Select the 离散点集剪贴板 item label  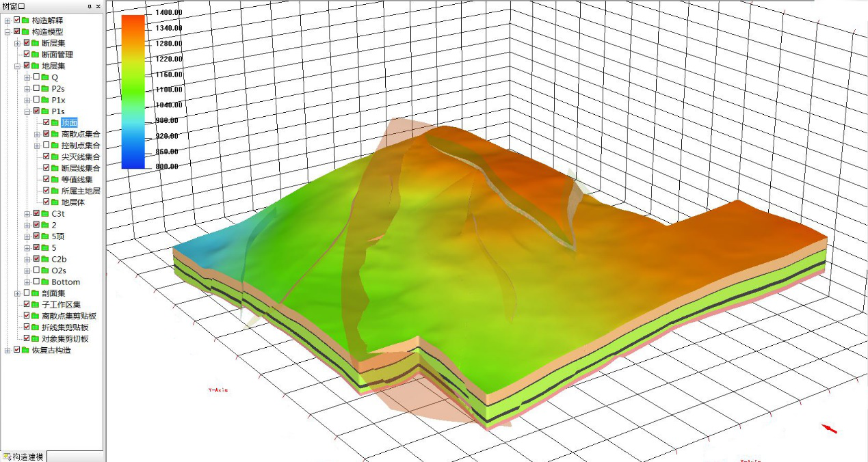pos(69,316)
